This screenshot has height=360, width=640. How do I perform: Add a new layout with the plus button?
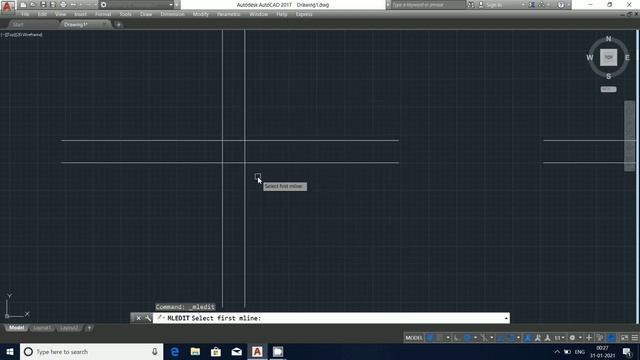[89, 328]
